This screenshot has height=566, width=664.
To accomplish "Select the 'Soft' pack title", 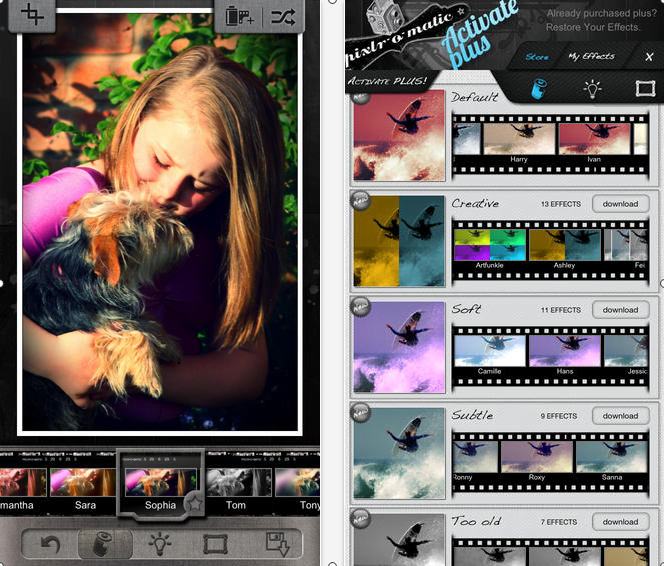I will (466, 309).
